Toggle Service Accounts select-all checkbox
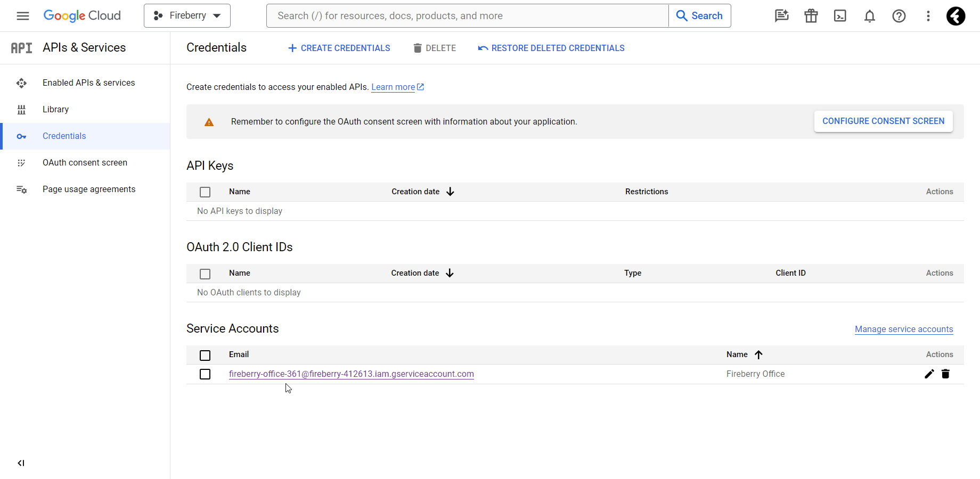 205,355
